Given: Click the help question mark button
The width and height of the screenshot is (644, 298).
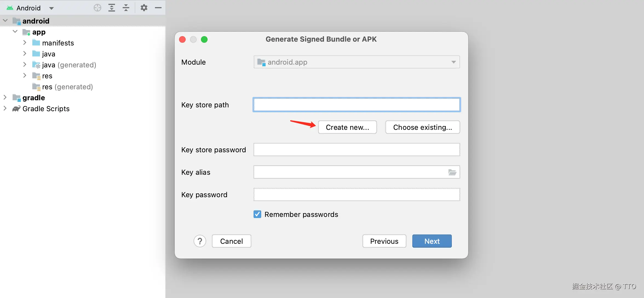Looking at the screenshot, I should tap(200, 241).
